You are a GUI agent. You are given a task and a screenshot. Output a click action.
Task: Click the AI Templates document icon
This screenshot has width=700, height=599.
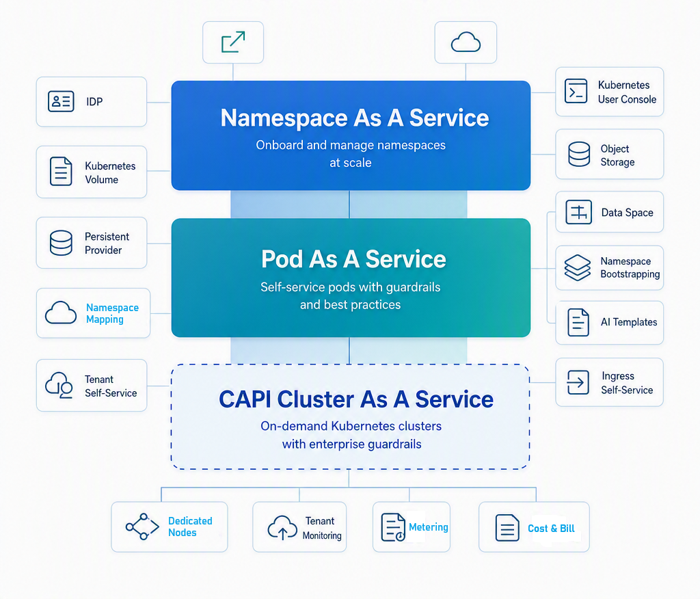(x=578, y=322)
